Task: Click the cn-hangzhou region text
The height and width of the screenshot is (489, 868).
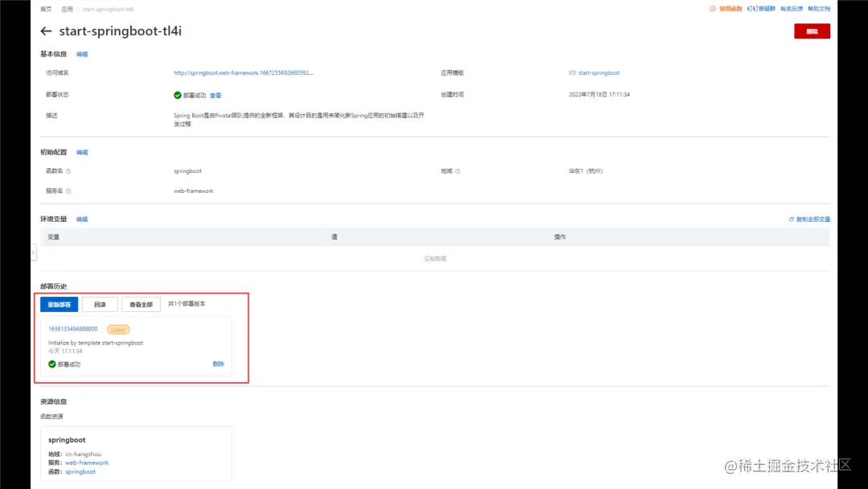Action: coord(83,454)
